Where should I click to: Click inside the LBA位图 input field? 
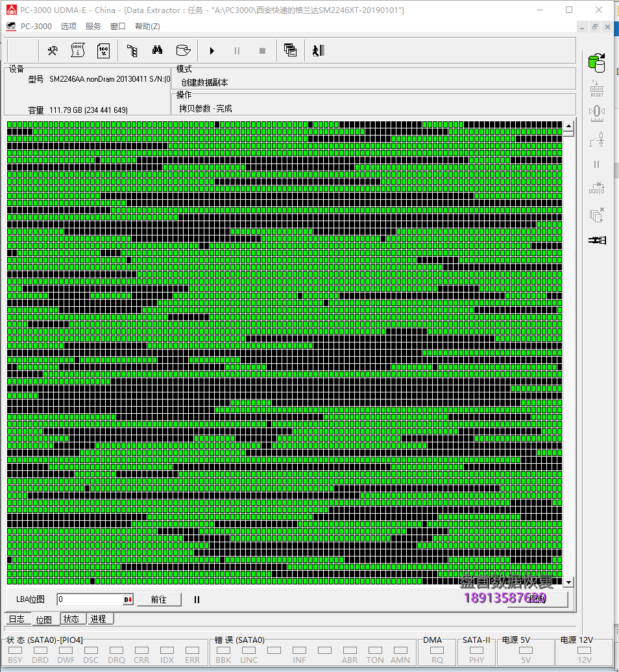click(x=89, y=600)
